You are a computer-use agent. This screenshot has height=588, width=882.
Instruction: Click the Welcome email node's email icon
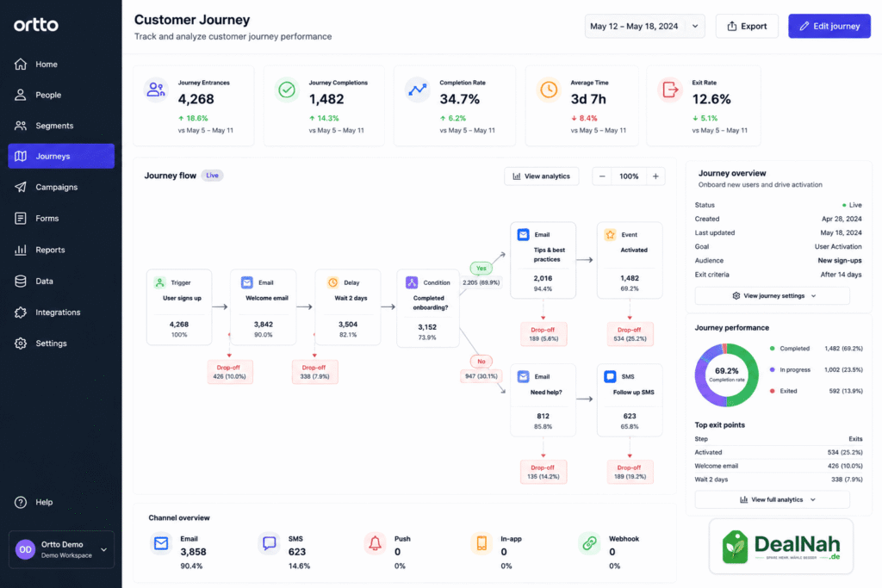pos(247,282)
